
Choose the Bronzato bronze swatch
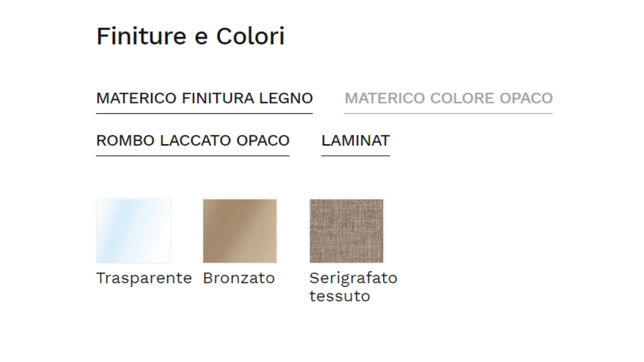click(240, 231)
